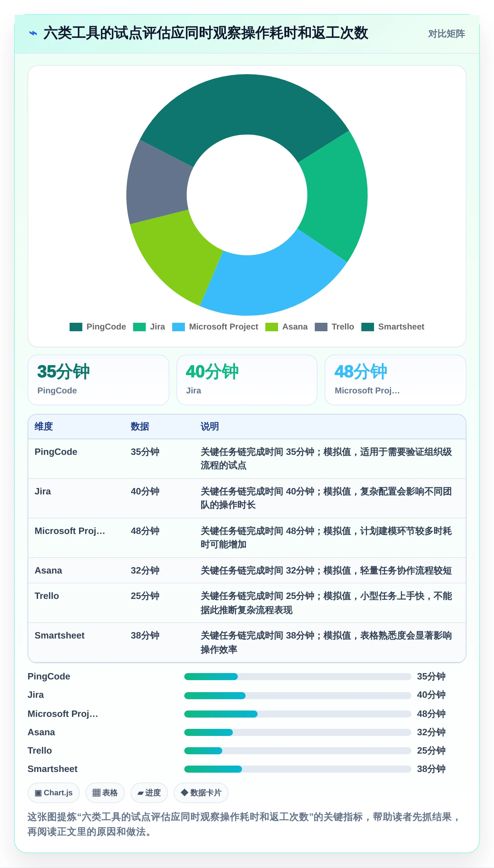Click the 对比矩阵 label in the header
The image size is (494, 868).
(446, 34)
